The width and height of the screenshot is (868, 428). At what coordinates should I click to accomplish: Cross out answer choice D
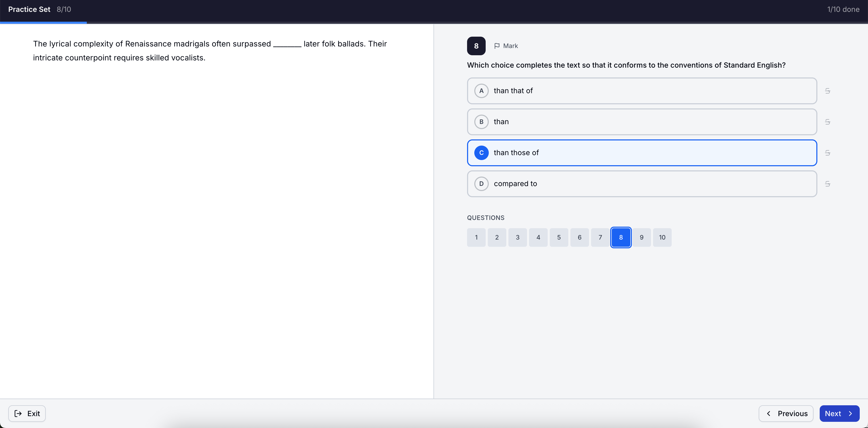[x=828, y=184]
